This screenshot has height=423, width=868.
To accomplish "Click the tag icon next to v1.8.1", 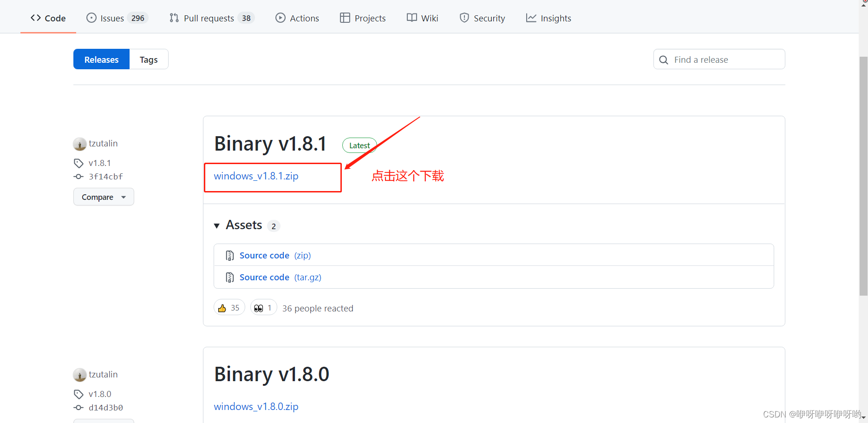I will click(78, 163).
